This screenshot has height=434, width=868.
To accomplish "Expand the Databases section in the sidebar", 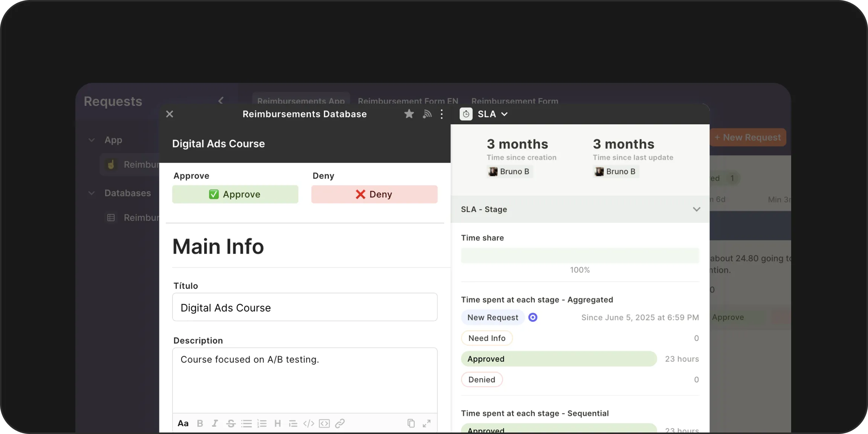I will (92, 193).
